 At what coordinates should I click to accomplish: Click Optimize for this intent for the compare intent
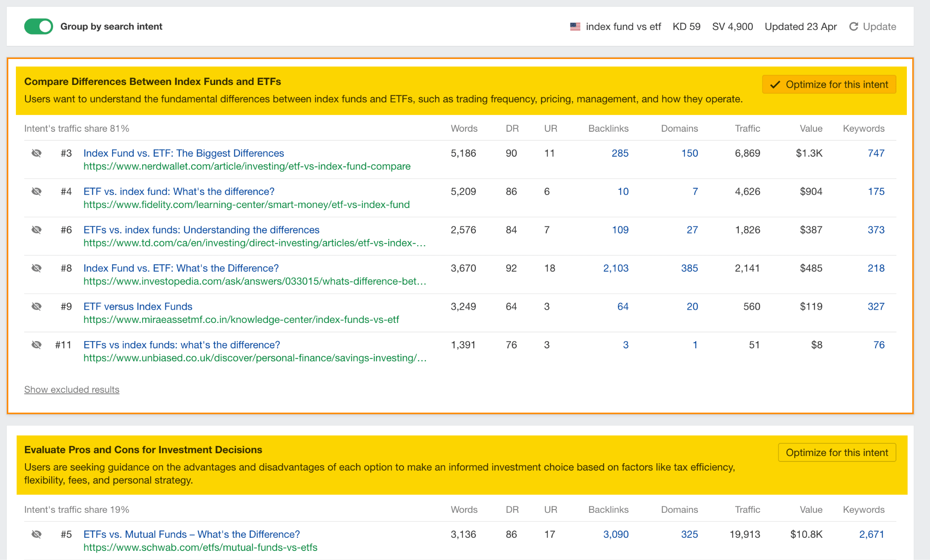pyautogui.click(x=829, y=84)
